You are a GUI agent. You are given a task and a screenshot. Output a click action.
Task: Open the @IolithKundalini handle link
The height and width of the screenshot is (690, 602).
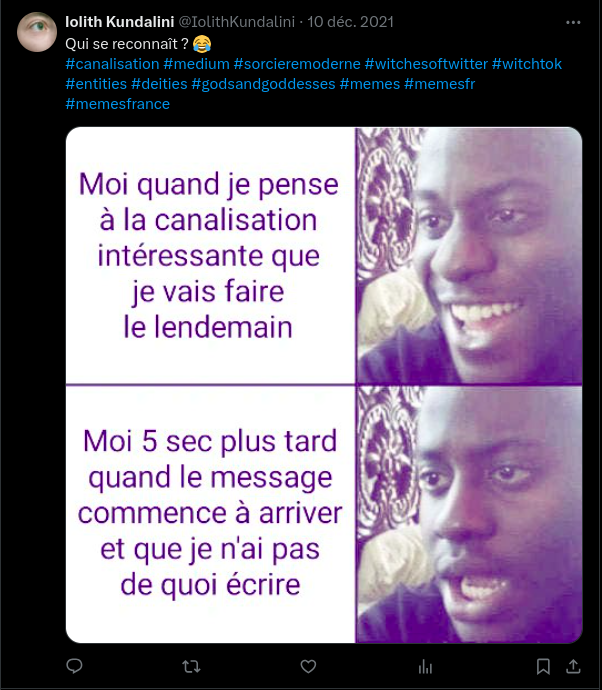(236, 22)
